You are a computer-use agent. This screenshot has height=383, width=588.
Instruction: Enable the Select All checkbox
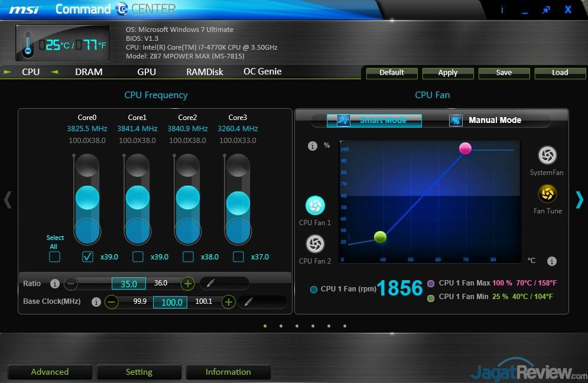pyautogui.click(x=54, y=257)
